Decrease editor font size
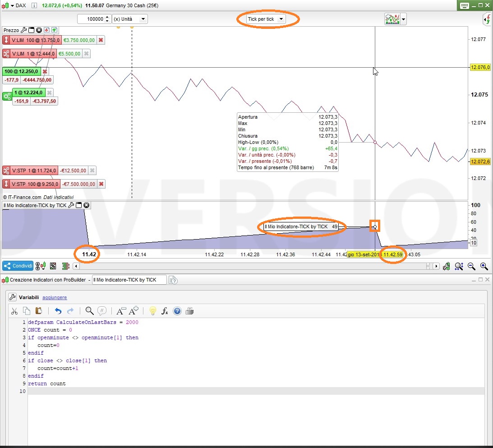493x448 pixels. point(121,311)
